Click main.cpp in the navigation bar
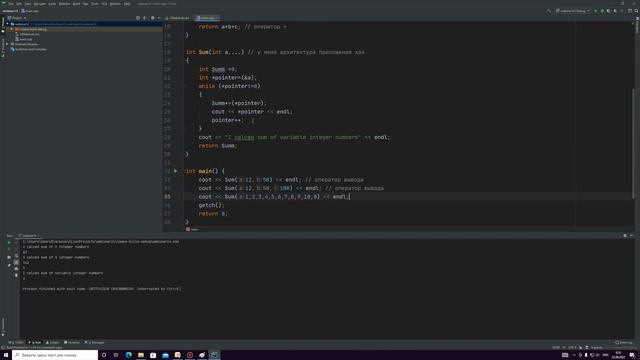Viewport: 640px width, 360px height. point(30,11)
